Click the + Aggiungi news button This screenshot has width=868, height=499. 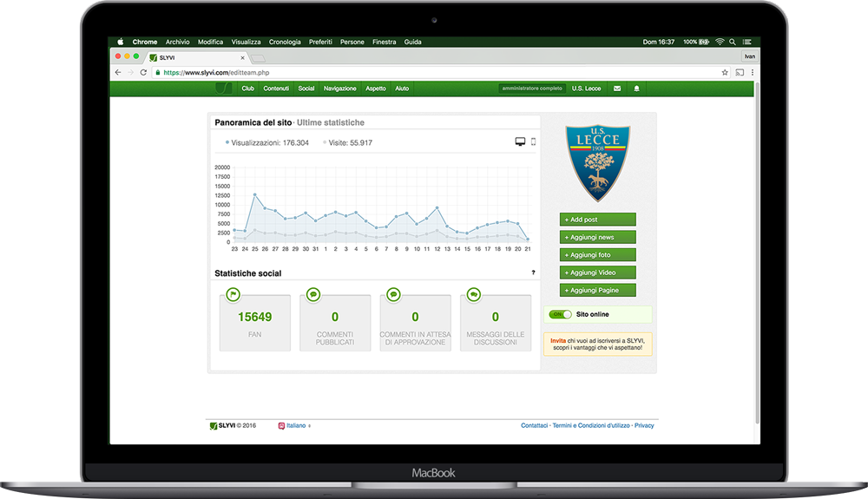(x=598, y=237)
